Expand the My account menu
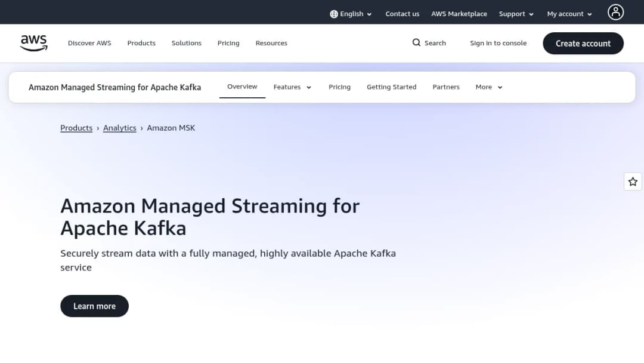Viewport: 644px width, 363px height. 569,14
